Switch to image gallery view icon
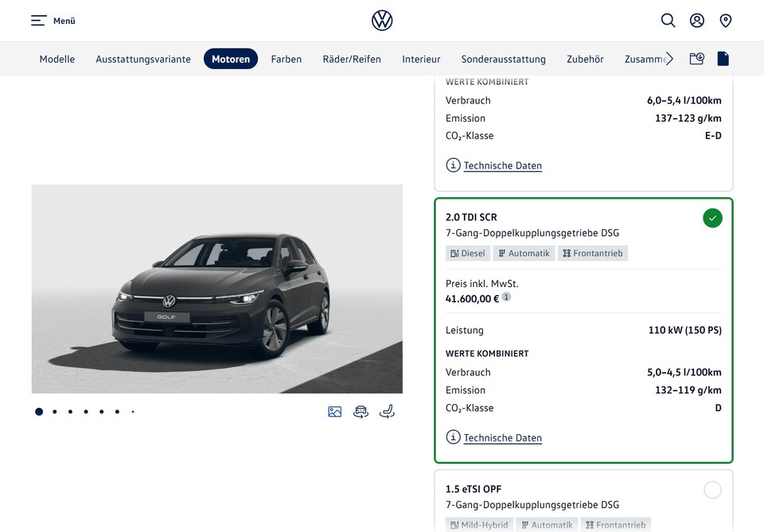The width and height of the screenshot is (764, 532). (x=335, y=412)
